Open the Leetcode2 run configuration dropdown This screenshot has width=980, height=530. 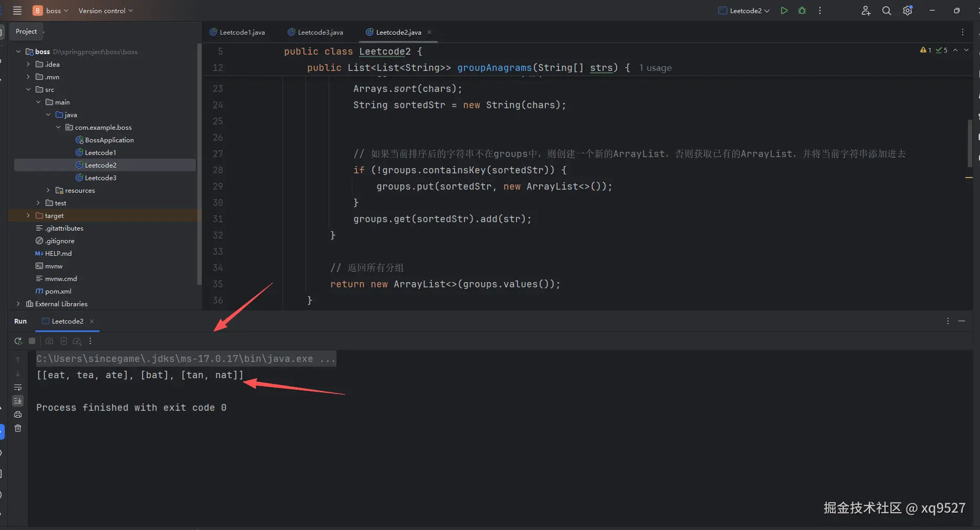point(744,11)
